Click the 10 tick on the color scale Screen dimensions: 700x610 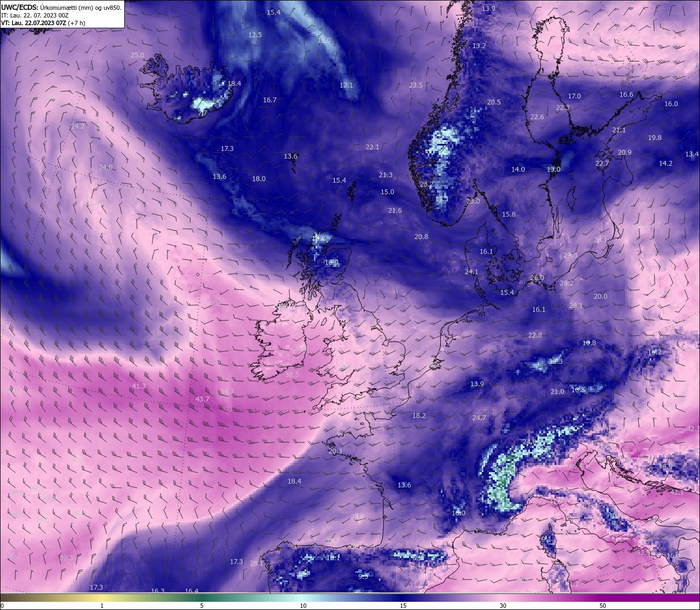[303, 606]
